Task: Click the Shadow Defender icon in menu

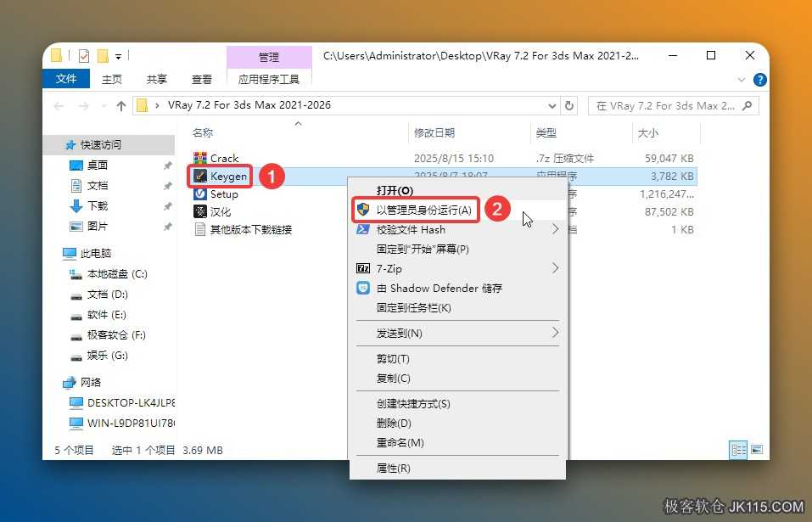Action: click(x=363, y=288)
